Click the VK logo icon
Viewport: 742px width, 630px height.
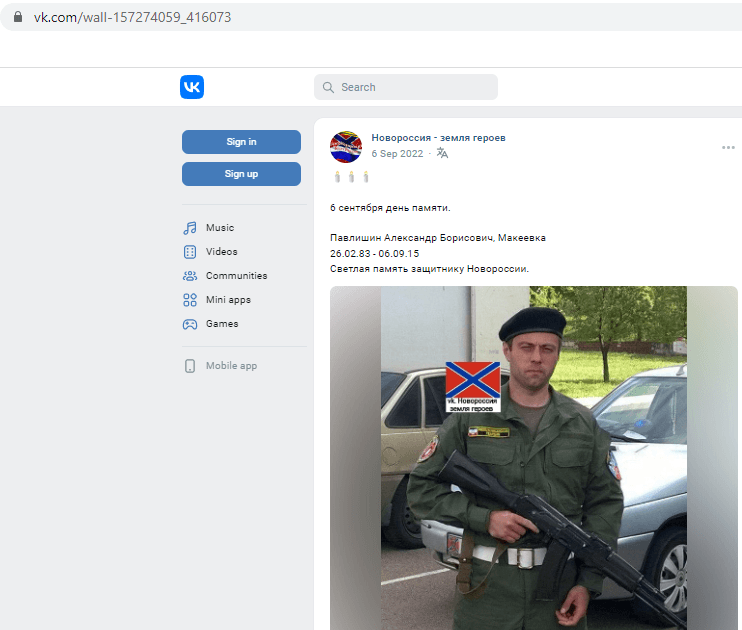[x=192, y=87]
